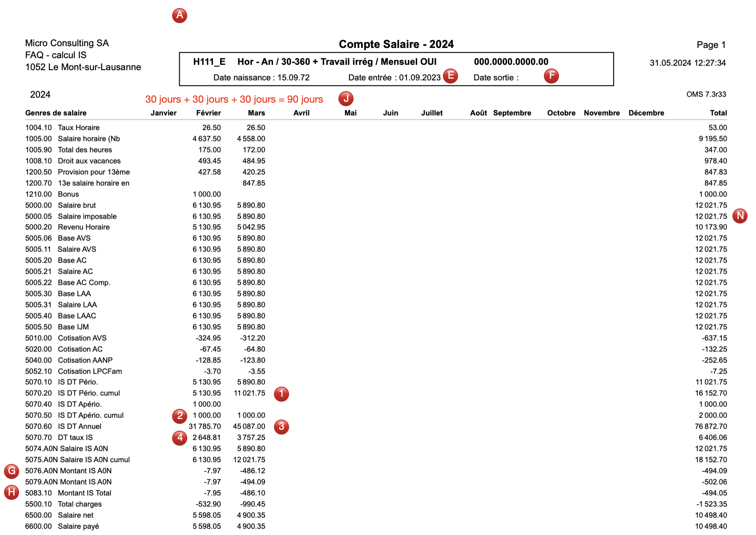Select the company name "Micro Consulting SA"
Viewport: 756px width, 535px height.
pyautogui.click(x=67, y=43)
